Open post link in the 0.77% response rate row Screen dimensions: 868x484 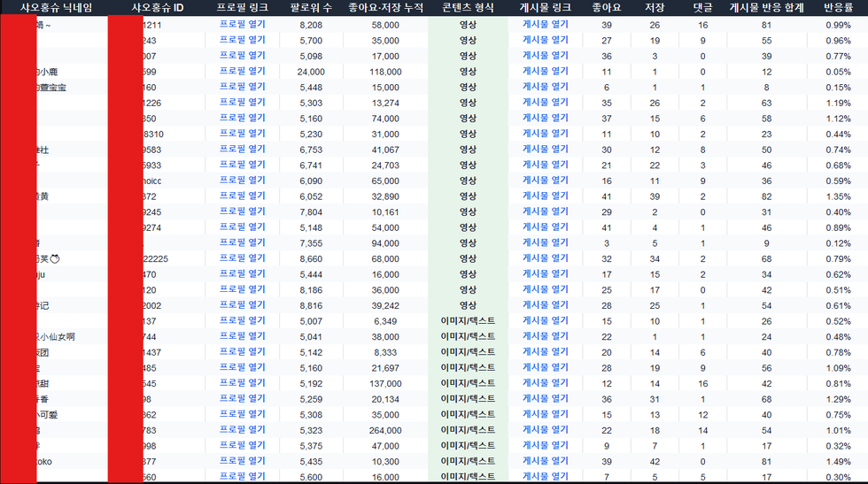546,56
